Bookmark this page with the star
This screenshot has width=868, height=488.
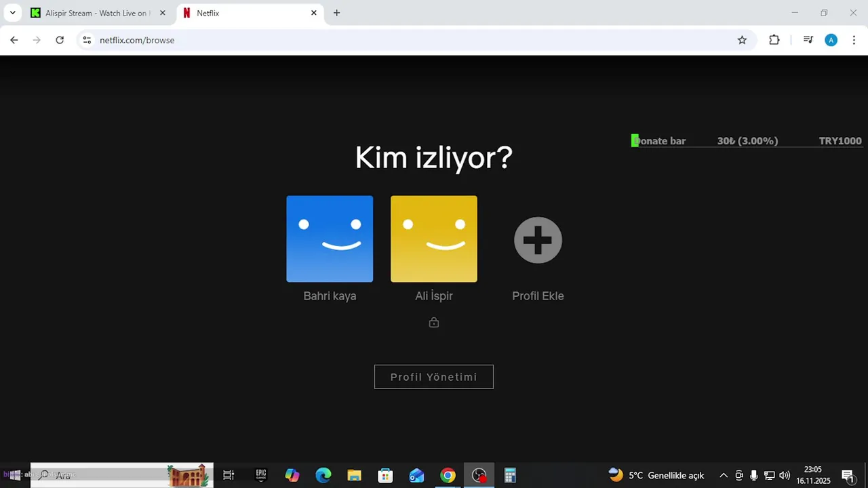[742, 40]
